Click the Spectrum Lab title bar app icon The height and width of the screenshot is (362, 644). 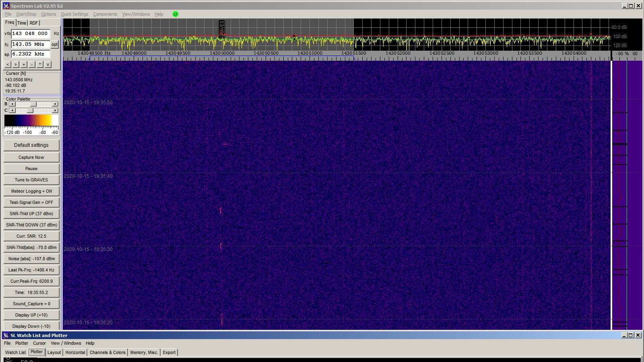(6, 6)
